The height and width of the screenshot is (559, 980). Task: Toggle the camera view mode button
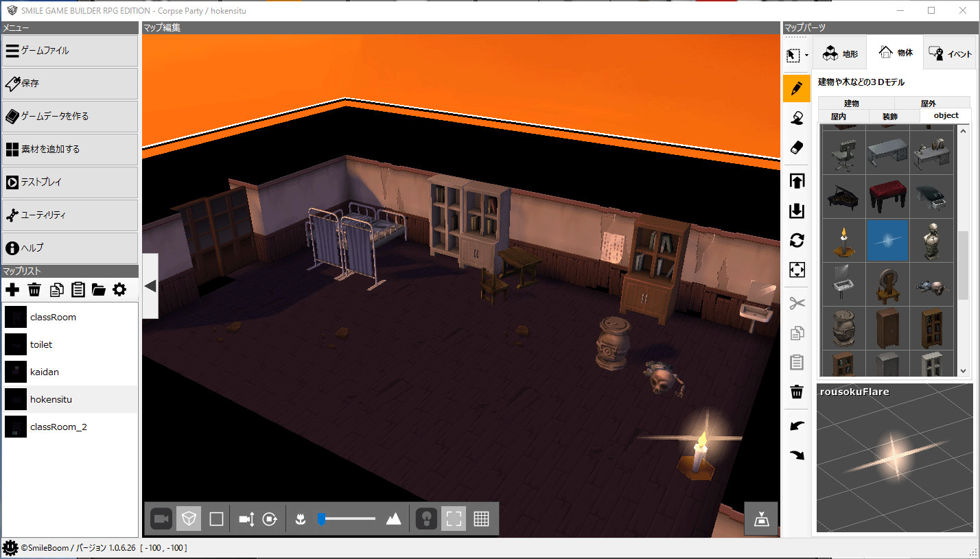tap(162, 519)
